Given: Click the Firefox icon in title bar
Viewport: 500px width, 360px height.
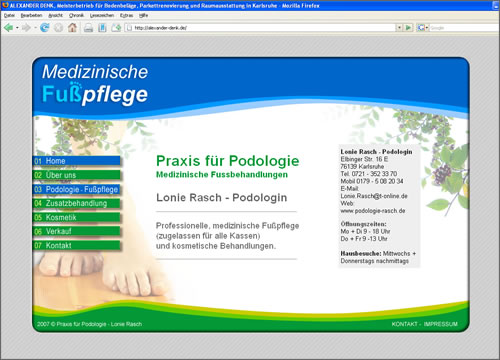Looking at the screenshot, I should pos(5,5).
